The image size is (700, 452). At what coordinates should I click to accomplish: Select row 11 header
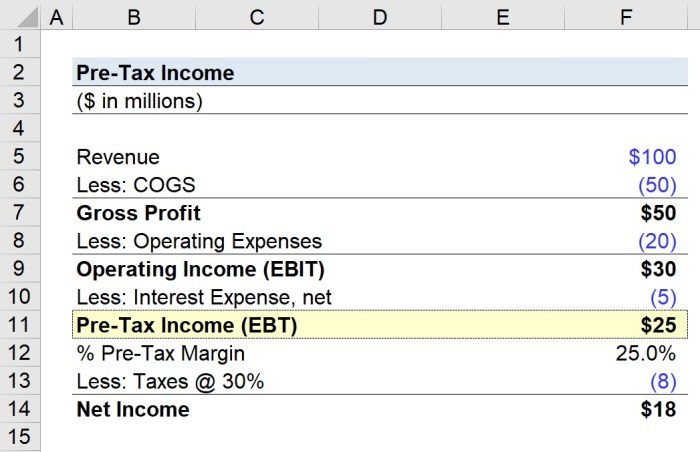coord(20,325)
